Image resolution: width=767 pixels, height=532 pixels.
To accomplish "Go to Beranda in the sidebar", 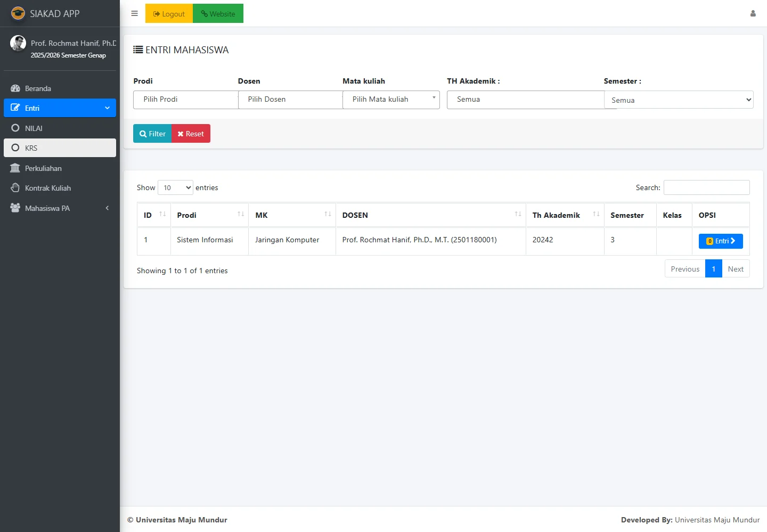I will point(38,88).
